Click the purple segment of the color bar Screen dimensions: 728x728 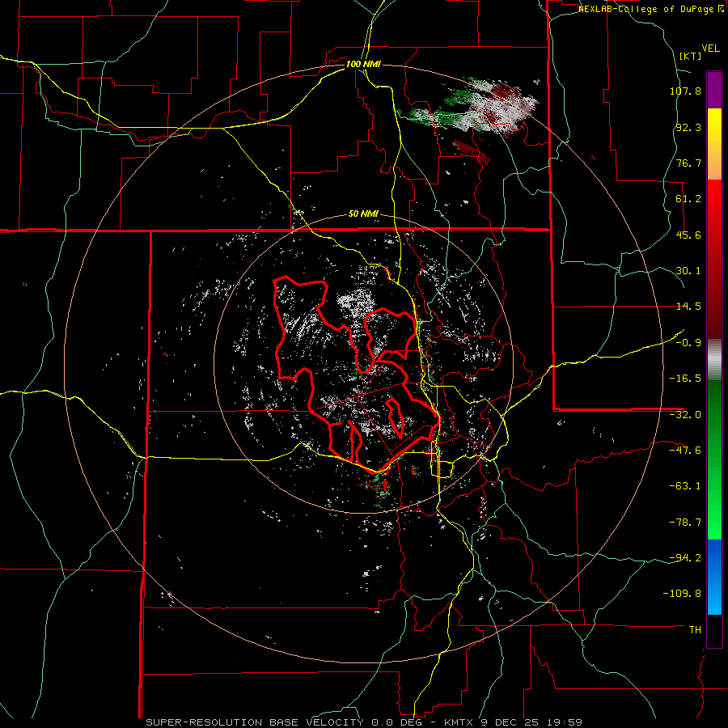click(714, 90)
